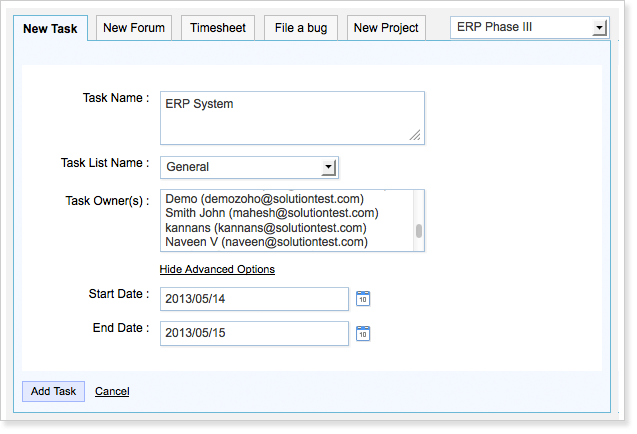Screen dimensions: 637x434
Task: Open the Task List Name dropdown
Action: pyautogui.click(x=328, y=167)
